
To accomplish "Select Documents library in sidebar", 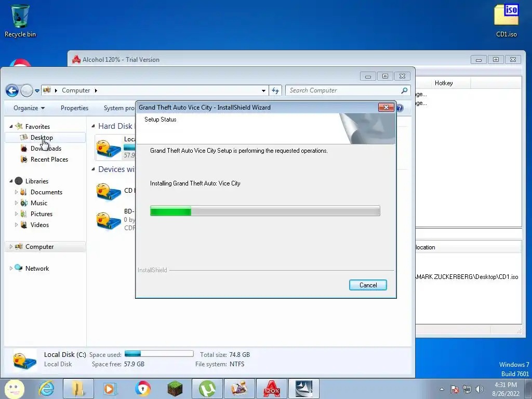I will pos(46,192).
